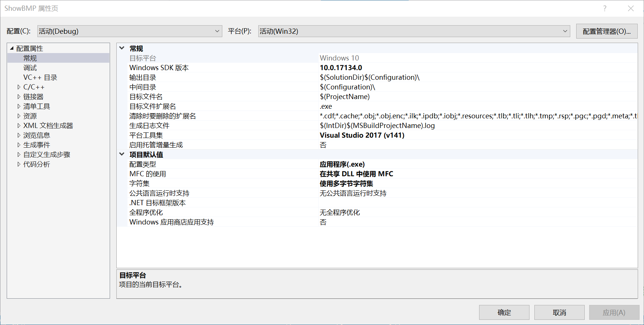The height and width of the screenshot is (325, 644).
Task: Collapse the 常规 property group chevron
Action: click(x=122, y=48)
